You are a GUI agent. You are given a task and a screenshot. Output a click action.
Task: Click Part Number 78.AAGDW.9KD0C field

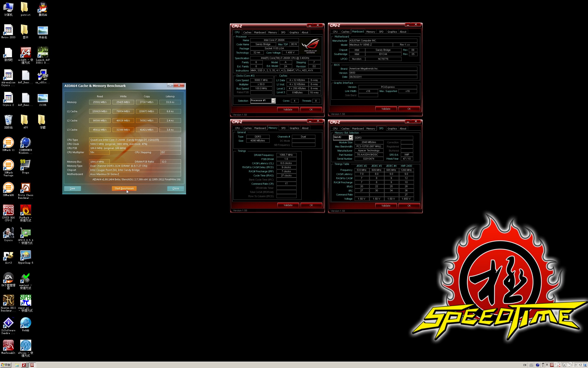[x=369, y=155]
